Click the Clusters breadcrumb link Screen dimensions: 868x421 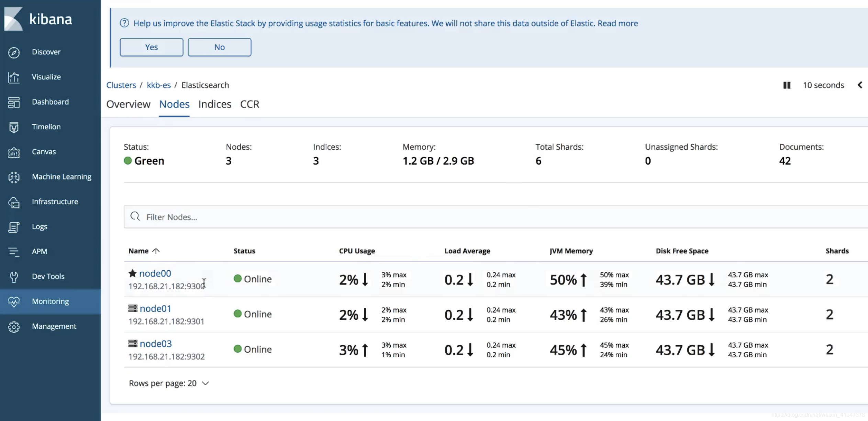pos(121,85)
